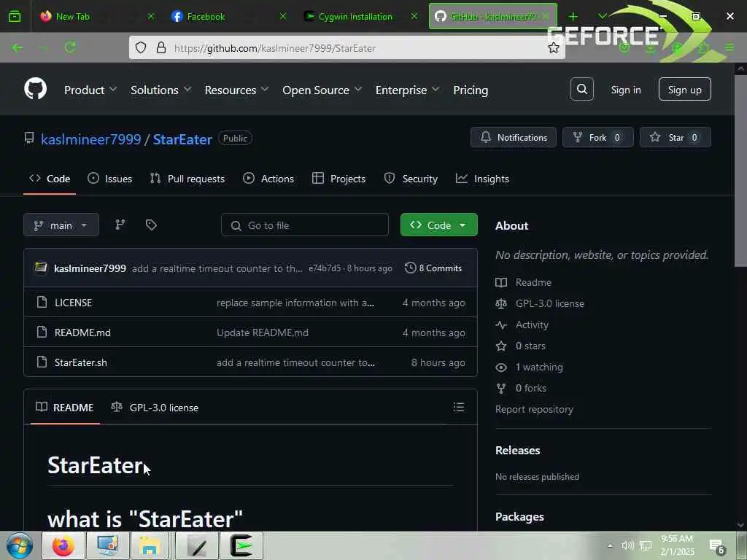The height and width of the screenshot is (560, 747).
Task: Expand the Resources menu
Action: [236, 90]
